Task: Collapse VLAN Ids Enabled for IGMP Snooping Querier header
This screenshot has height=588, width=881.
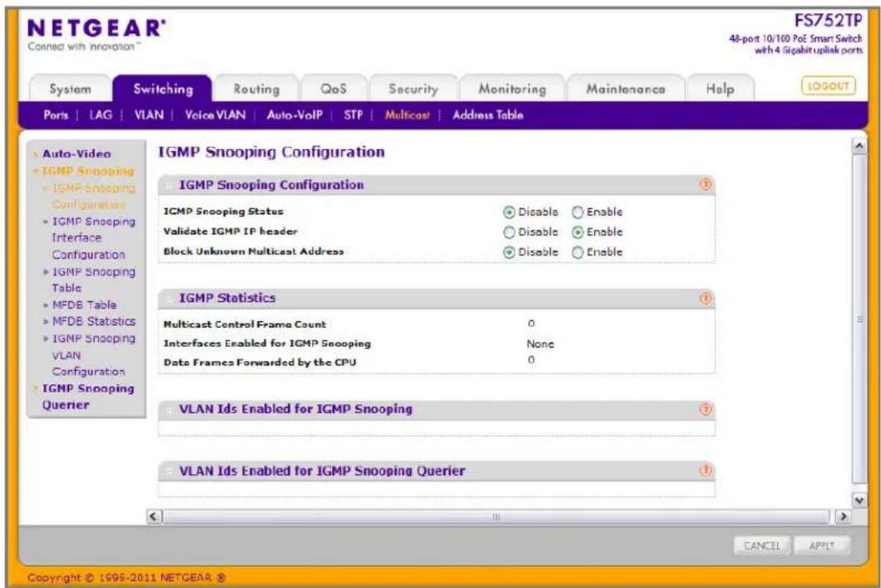Action: [436, 471]
